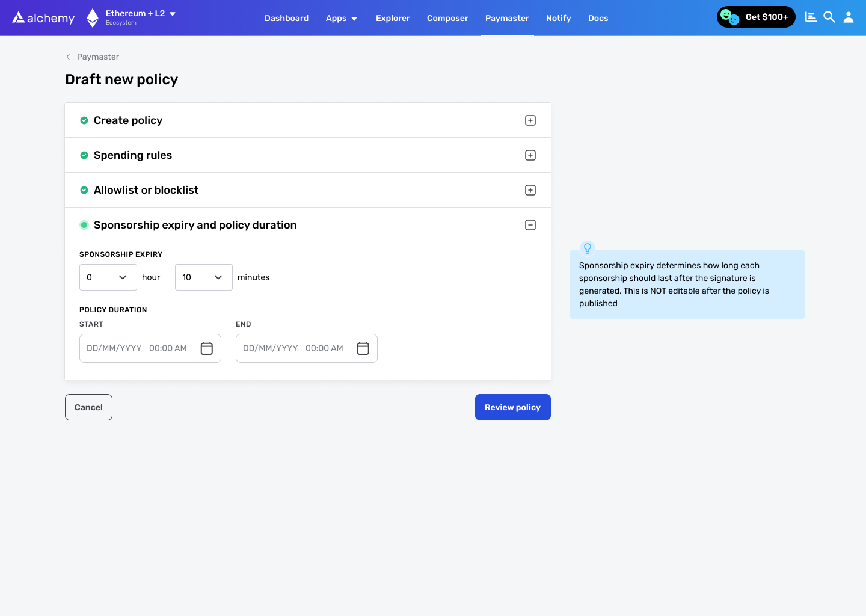Click the Review policy button

click(x=513, y=407)
